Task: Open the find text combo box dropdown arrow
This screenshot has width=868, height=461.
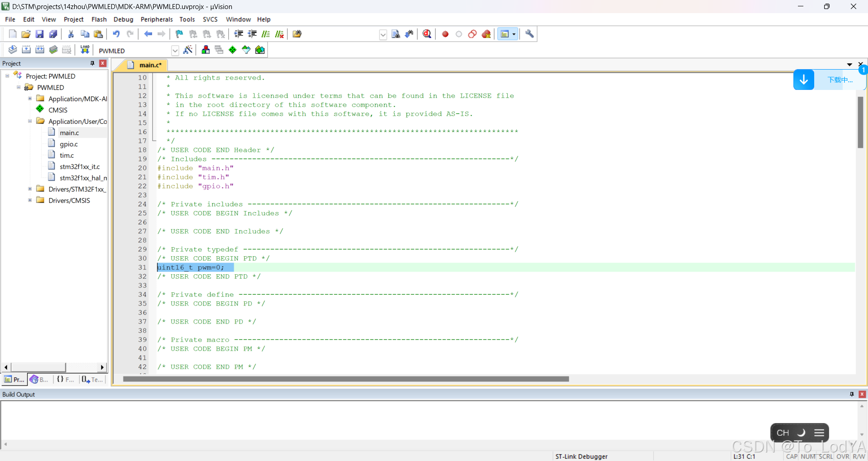Action: pos(383,34)
